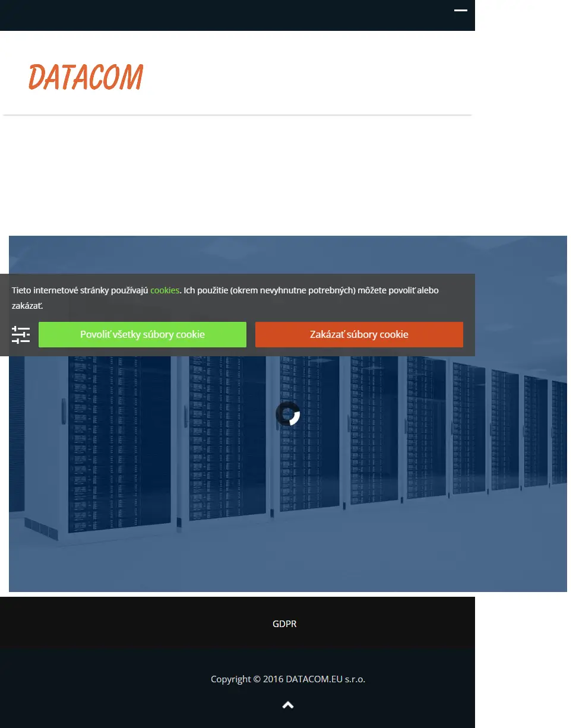576x728 pixels.
Task: Open the cookies link in banner
Action: tap(164, 290)
